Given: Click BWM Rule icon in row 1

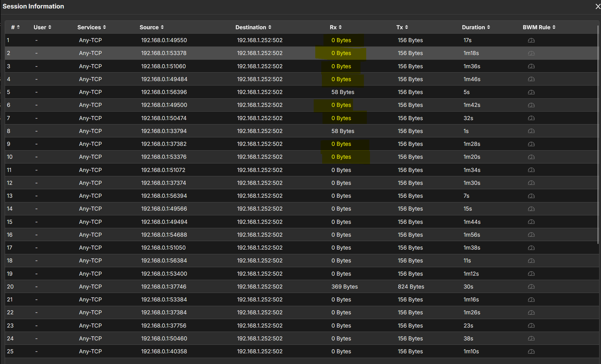Looking at the screenshot, I should point(531,40).
